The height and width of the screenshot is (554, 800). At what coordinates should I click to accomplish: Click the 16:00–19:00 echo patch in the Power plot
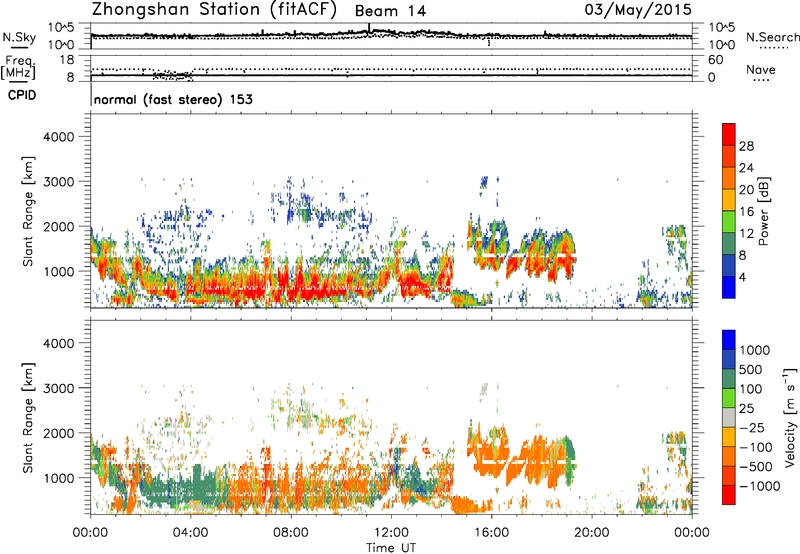523,250
